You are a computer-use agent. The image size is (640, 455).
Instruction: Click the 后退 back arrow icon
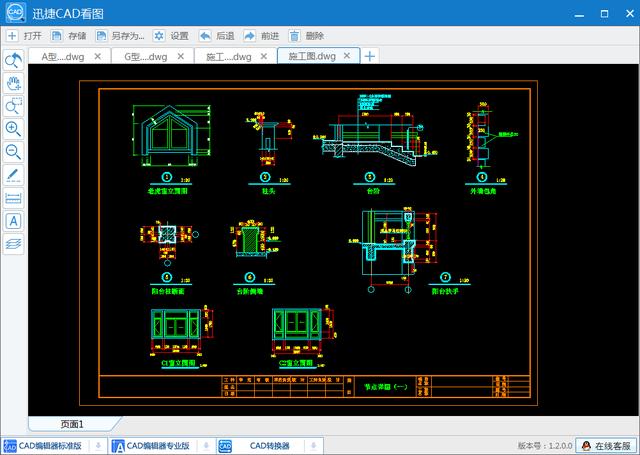(x=205, y=36)
